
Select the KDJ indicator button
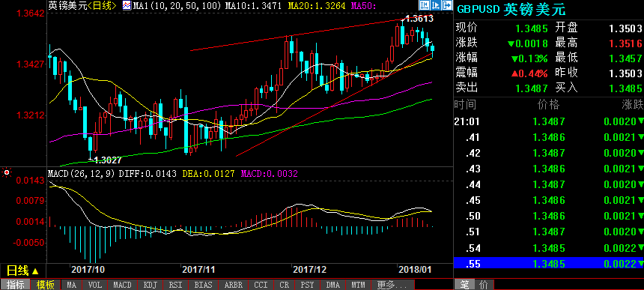[150, 285]
